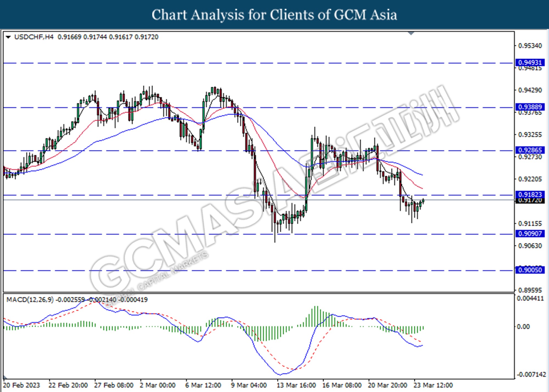This screenshot has height=392, width=549.
Task: Click the 13 Mar 16:00 time label
Action: click(x=296, y=385)
